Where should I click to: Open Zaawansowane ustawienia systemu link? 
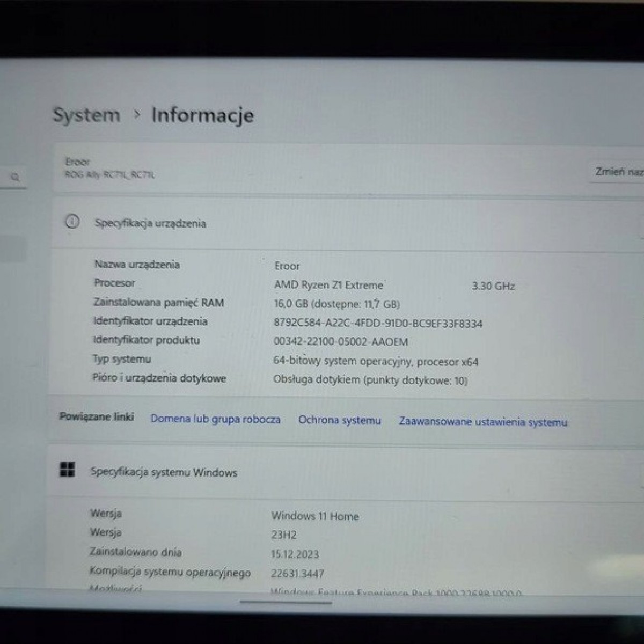tap(482, 422)
